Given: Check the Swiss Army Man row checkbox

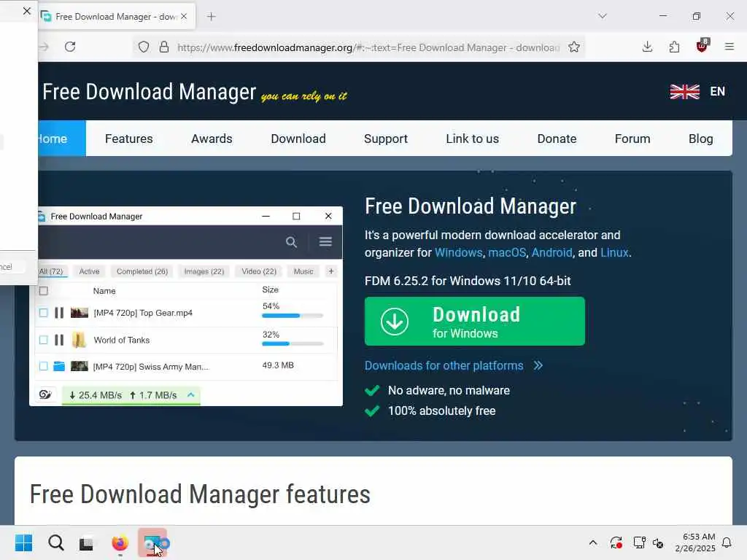Looking at the screenshot, I should [43, 366].
